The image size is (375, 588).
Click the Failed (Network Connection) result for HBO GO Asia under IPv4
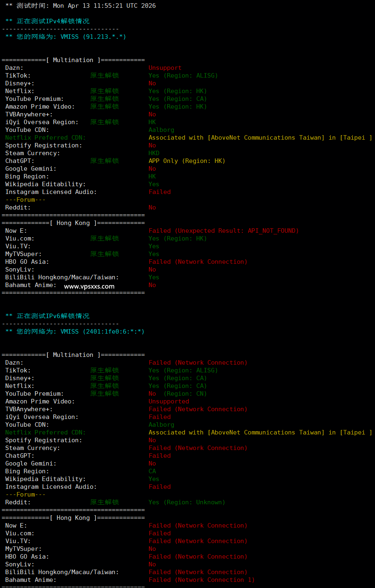(198, 262)
